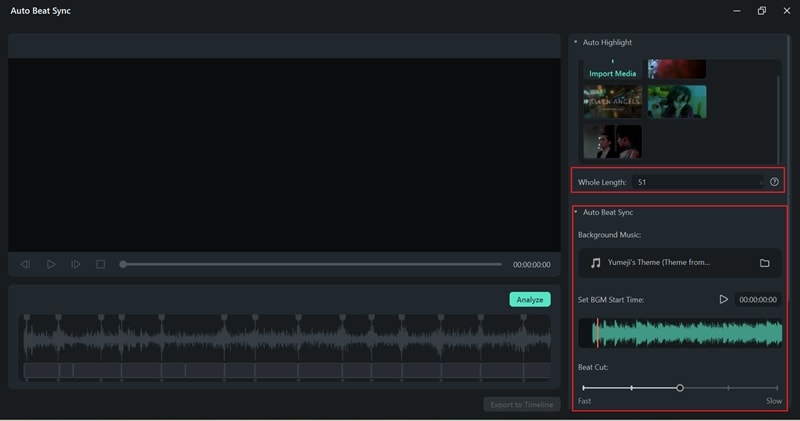Viewport: 800px width, 421px height.
Task: Click the Whole Length input field
Action: tap(697, 182)
